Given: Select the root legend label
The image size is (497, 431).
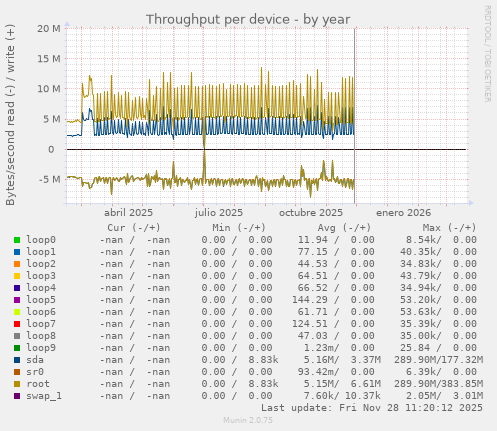Looking at the screenshot, I should click(38, 384).
